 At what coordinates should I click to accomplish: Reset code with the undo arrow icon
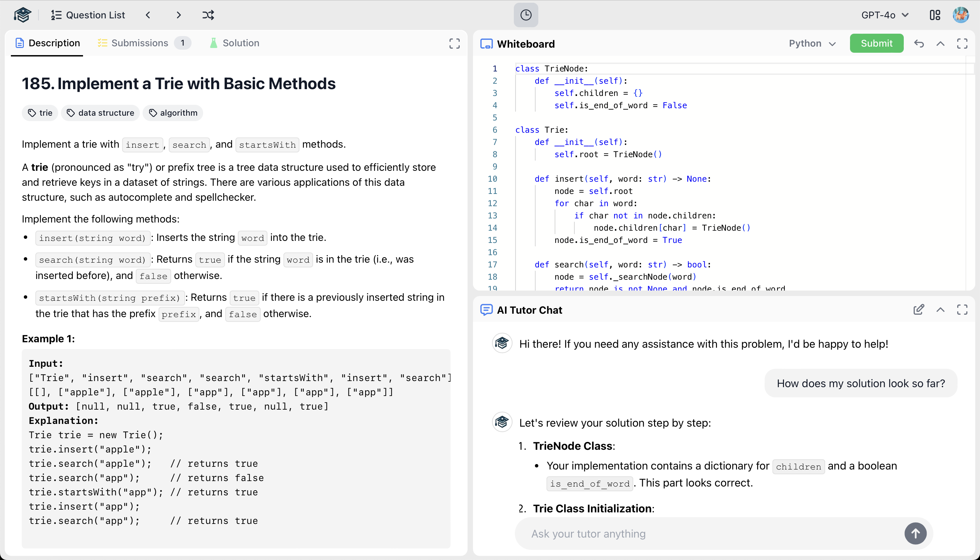(x=919, y=44)
